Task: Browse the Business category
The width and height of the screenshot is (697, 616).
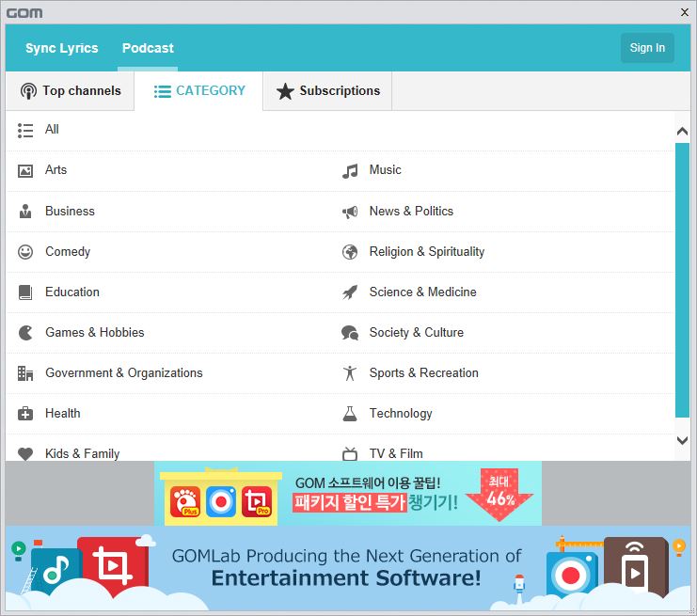Action: pyautogui.click(x=70, y=211)
